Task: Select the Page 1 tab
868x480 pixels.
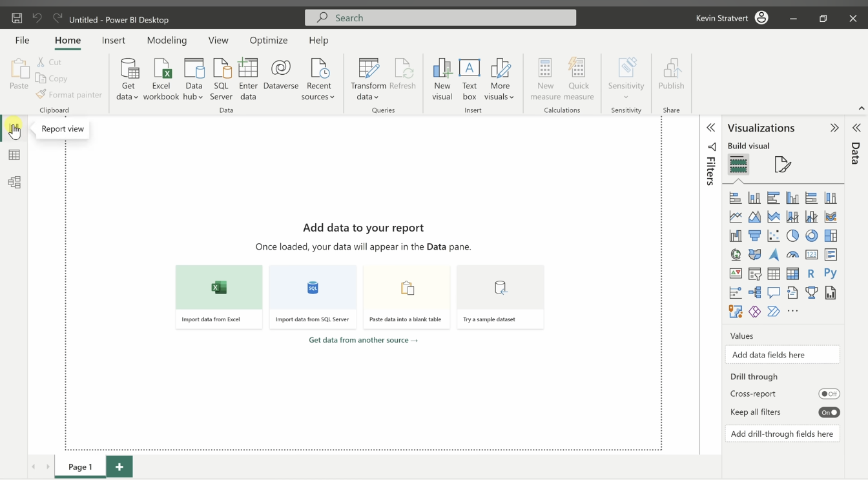Action: pos(80,466)
